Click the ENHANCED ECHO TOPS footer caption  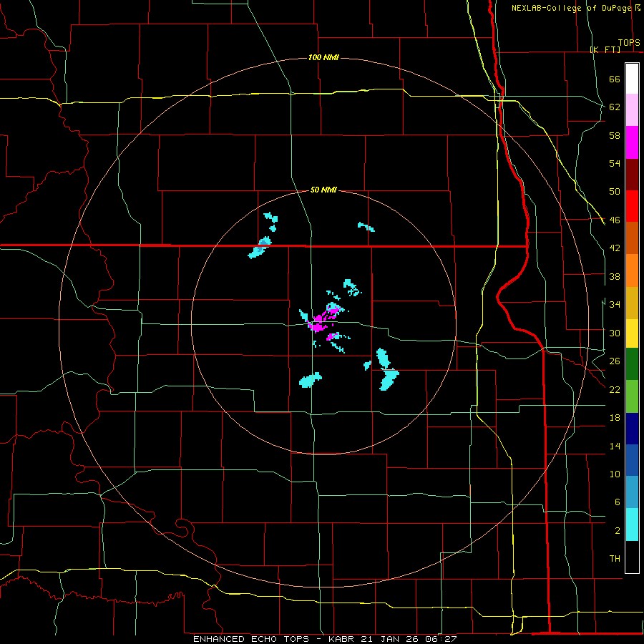324,639
